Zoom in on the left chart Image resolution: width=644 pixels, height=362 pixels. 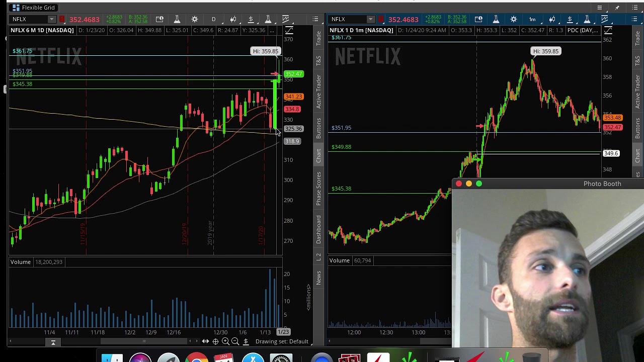point(225,341)
